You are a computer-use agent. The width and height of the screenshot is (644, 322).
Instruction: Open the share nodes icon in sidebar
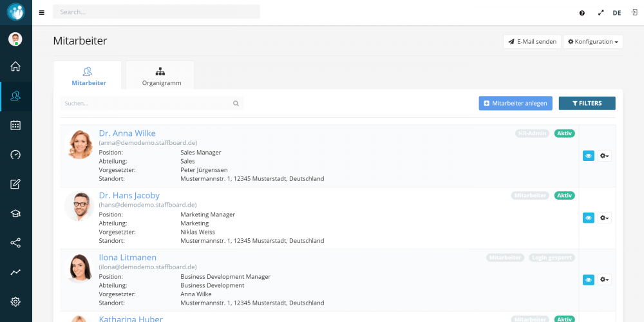[15, 243]
